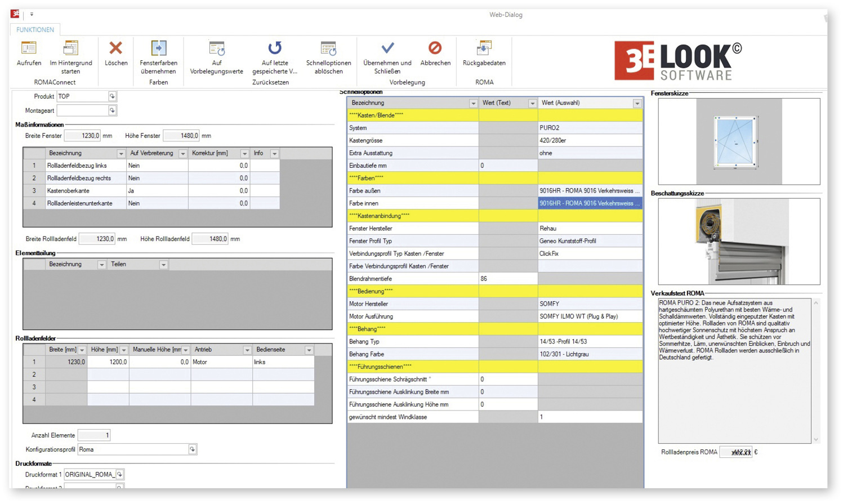Restore with Auf letzte gespeicherte Version icon
This screenshot has height=504, width=843.
pos(274,50)
